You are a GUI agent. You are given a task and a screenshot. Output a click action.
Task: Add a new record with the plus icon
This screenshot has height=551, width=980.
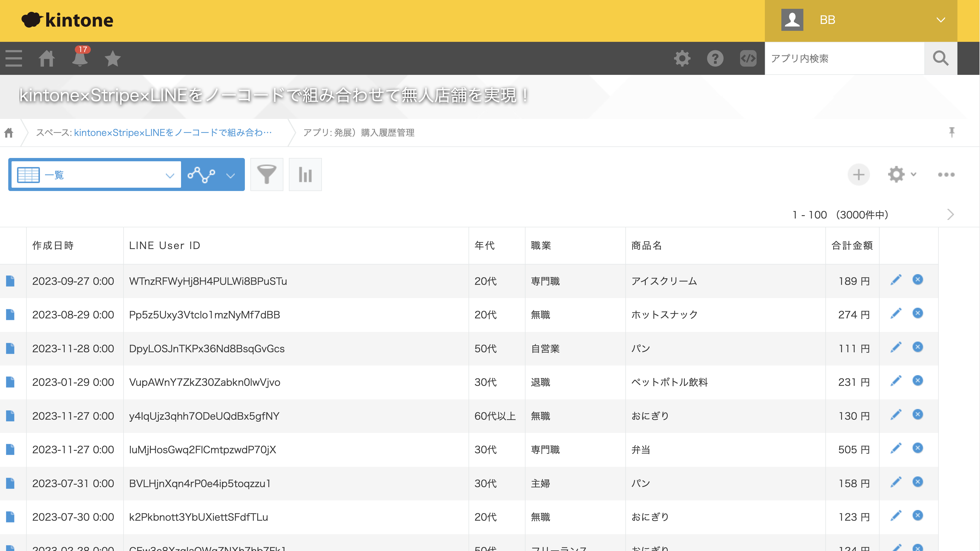click(x=859, y=174)
